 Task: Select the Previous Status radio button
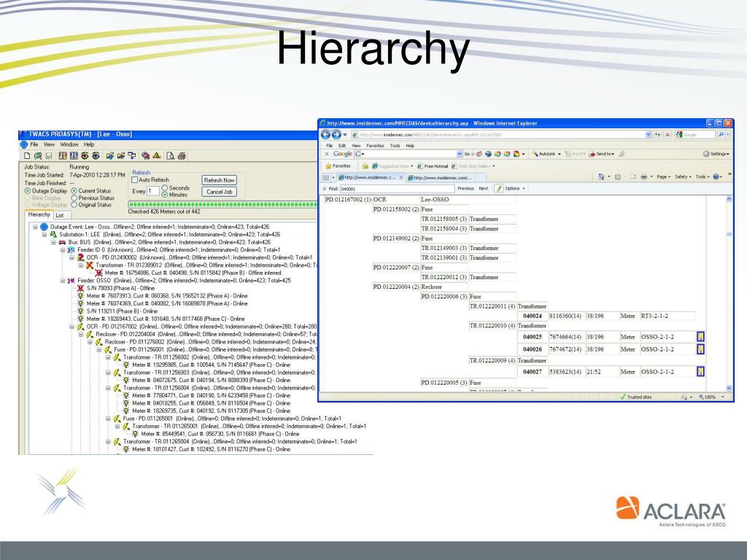click(74, 198)
